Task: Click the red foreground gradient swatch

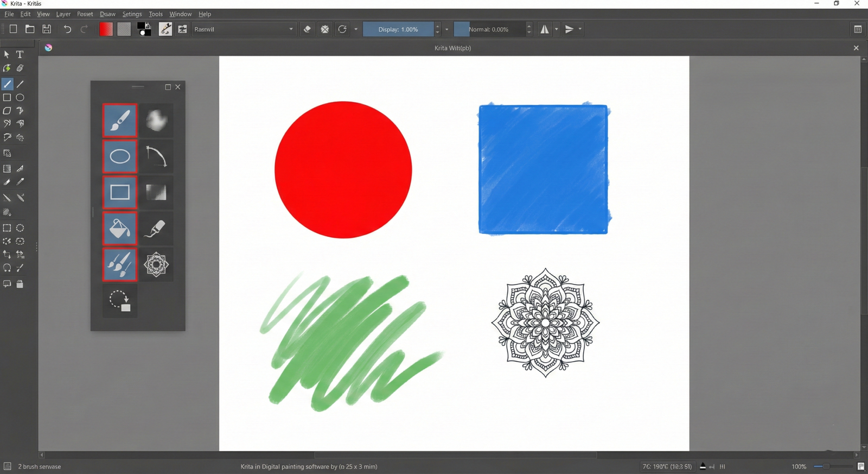Action: 106,29
